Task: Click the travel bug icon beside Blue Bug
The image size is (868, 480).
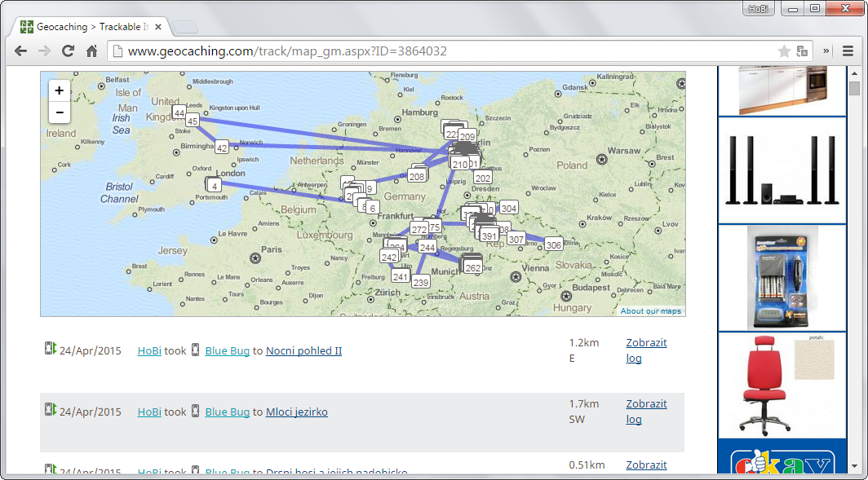Action: (196, 350)
